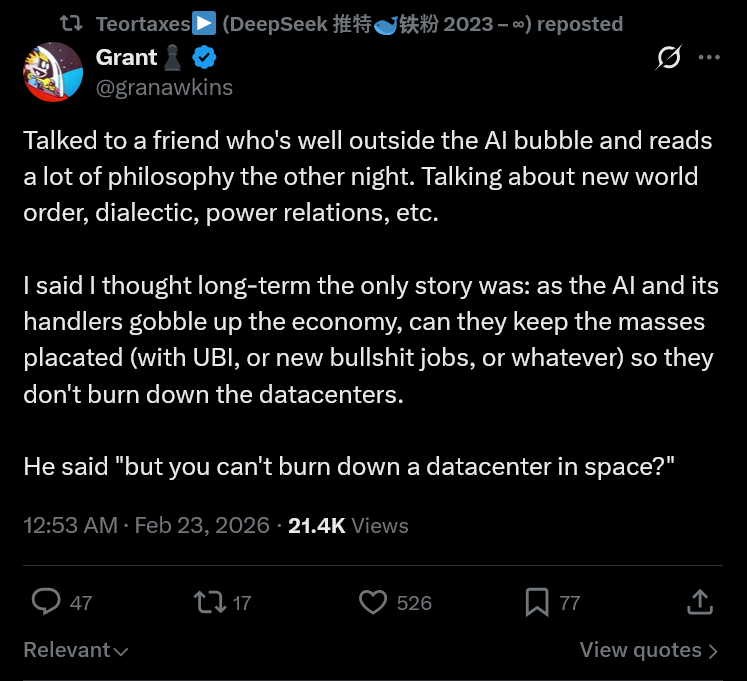Screen dimensions: 747x681
Task: Click the Teortaxes reposted label
Action: pyautogui.click(x=359, y=23)
